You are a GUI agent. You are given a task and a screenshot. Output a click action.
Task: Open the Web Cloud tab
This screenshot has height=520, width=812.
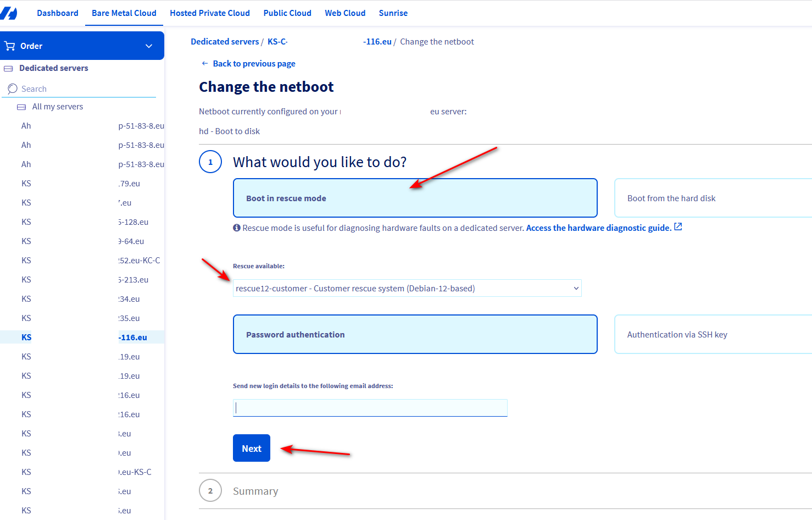345,13
